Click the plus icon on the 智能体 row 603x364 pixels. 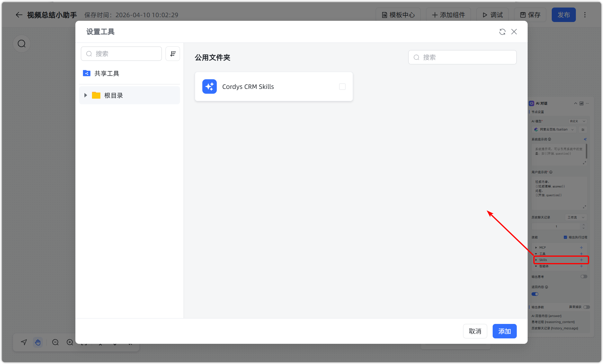581,266
